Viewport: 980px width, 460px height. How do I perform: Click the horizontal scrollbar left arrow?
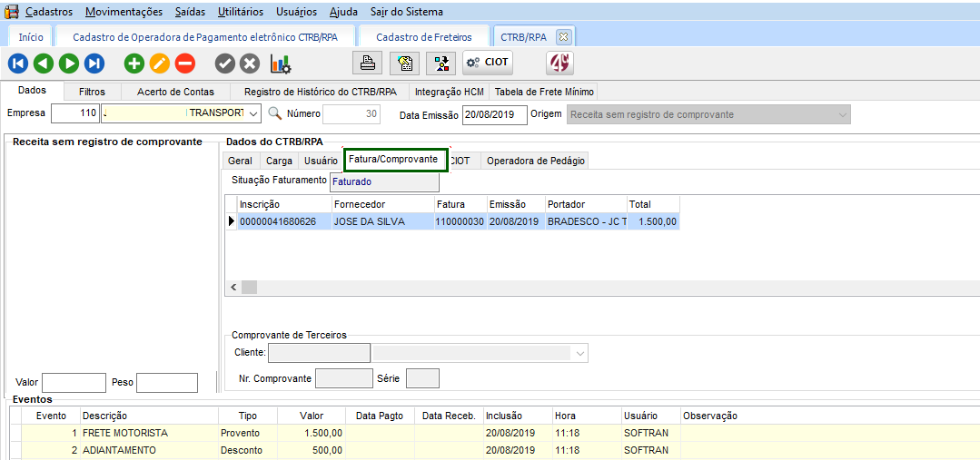point(233,287)
